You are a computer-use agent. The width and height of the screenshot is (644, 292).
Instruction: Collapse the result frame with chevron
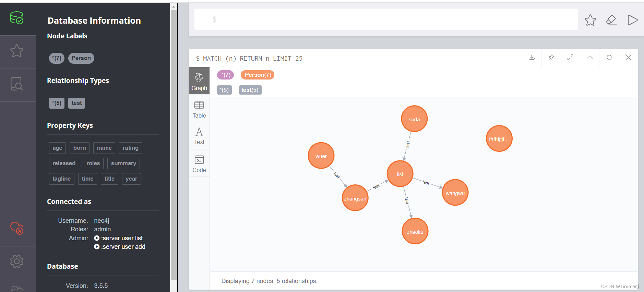[x=589, y=58]
